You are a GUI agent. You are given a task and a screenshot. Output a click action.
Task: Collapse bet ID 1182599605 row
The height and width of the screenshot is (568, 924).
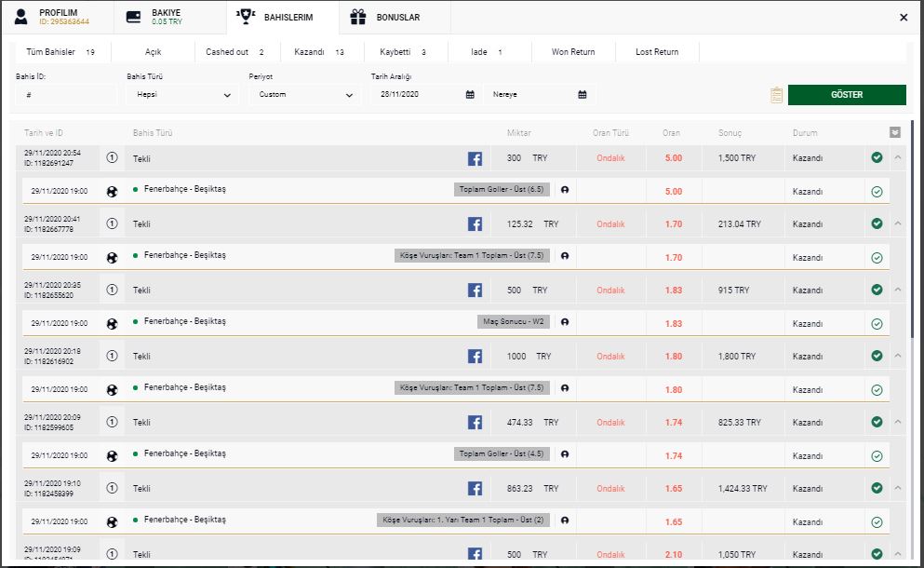pos(898,422)
